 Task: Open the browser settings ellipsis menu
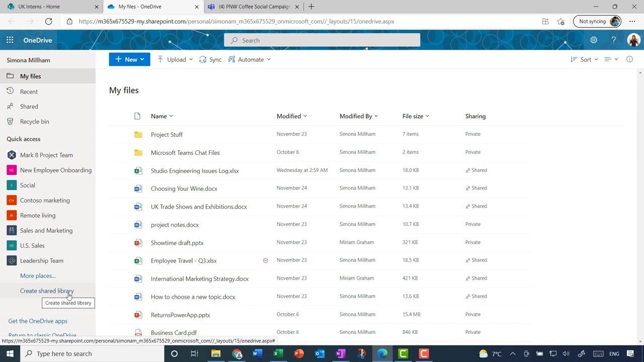632,21
